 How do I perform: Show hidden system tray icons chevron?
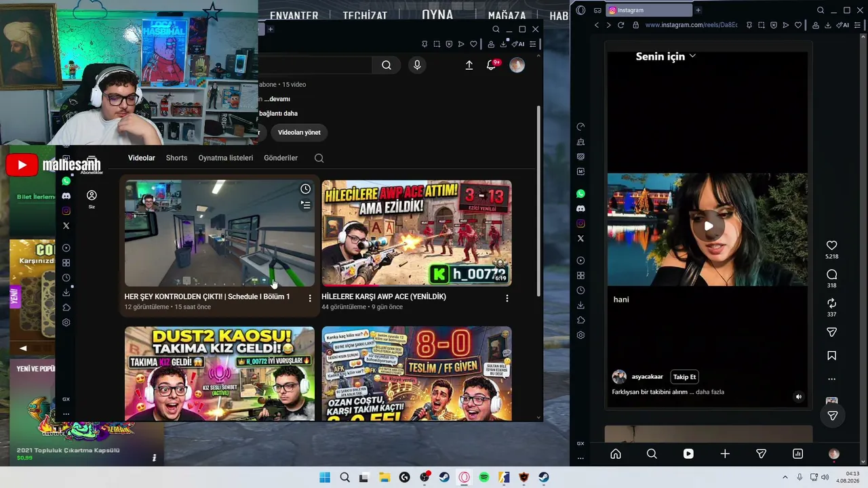coord(785,477)
